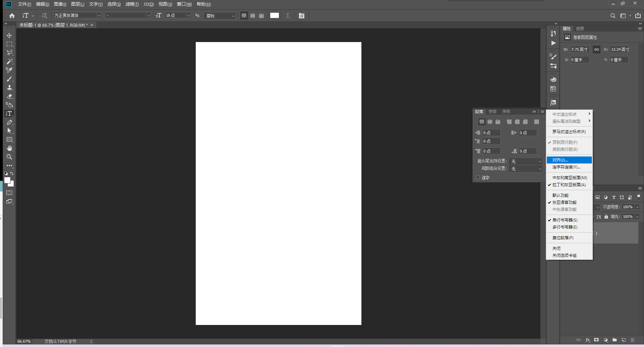Select the Rectangular Marquee tool
The height and width of the screenshot is (347, 644).
coord(9,44)
